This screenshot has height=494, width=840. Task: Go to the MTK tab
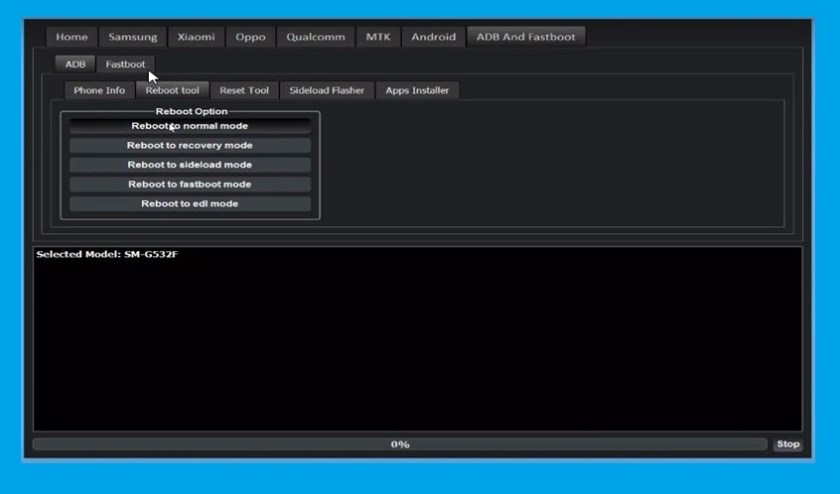pos(378,37)
